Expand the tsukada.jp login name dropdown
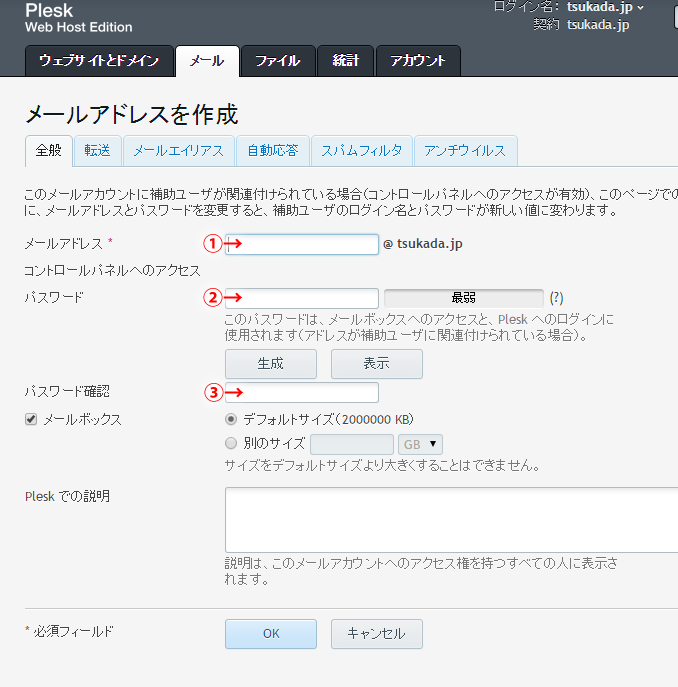The image size is (678, 687). [x=605, y=7]
